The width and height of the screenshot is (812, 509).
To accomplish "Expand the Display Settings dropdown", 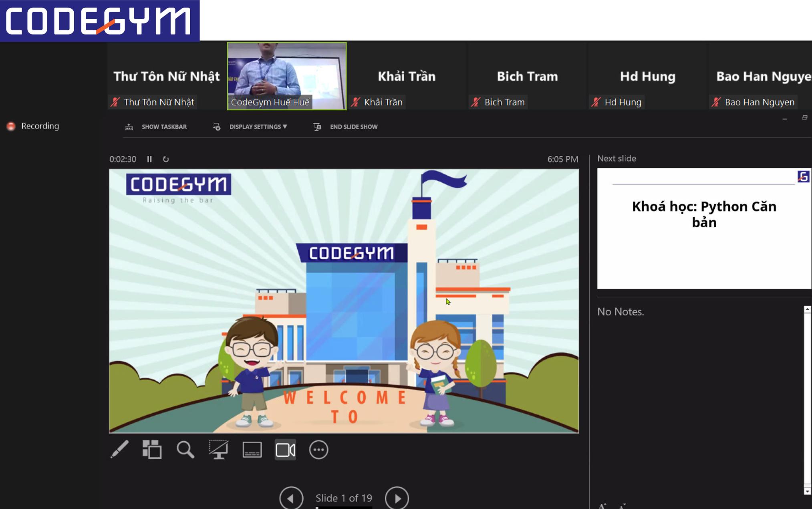I will point(258,127).
